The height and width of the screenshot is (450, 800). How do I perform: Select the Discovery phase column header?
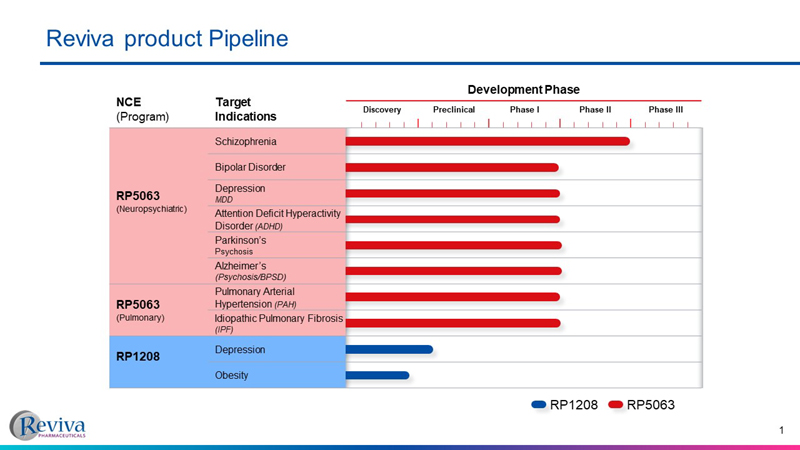point(381,109)
